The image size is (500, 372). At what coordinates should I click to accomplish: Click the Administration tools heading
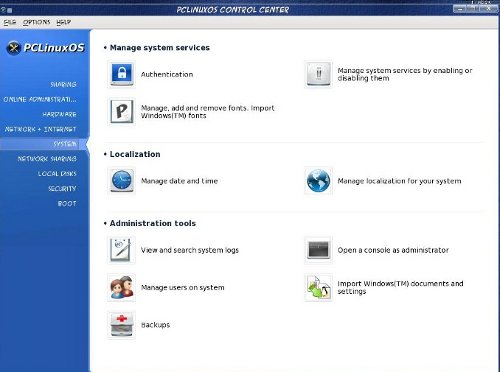[153, 223]
